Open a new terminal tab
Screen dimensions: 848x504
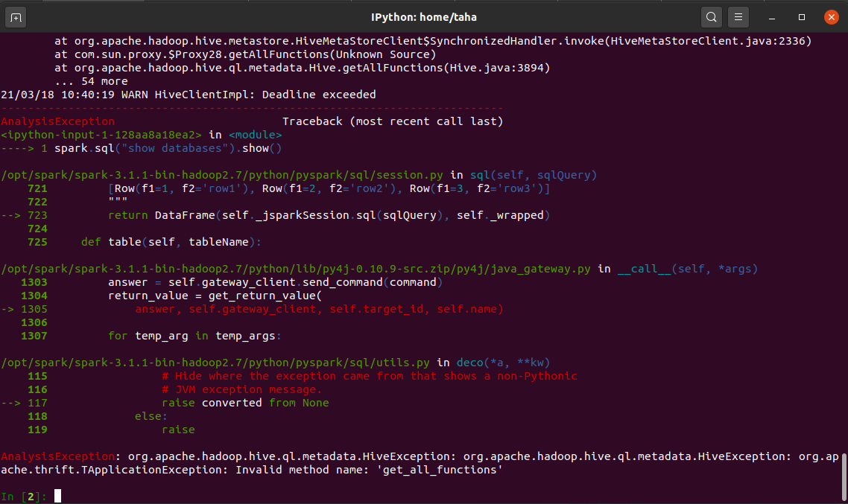tap(17, 16)
